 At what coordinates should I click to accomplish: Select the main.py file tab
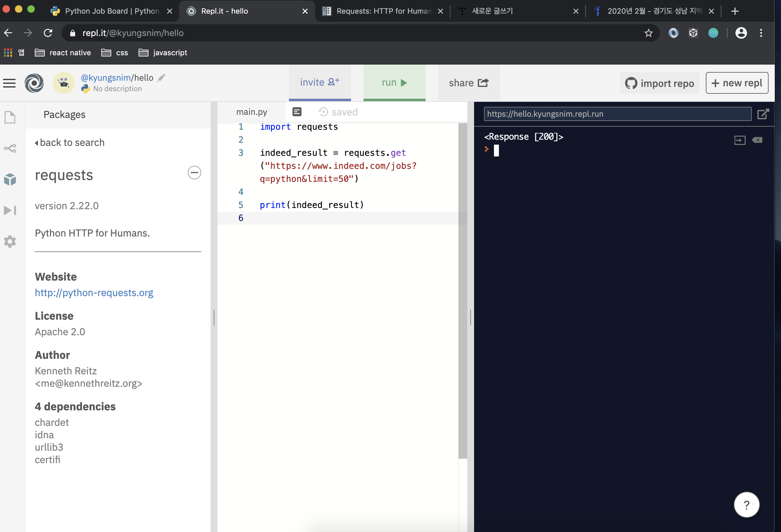tap(251, 112)
